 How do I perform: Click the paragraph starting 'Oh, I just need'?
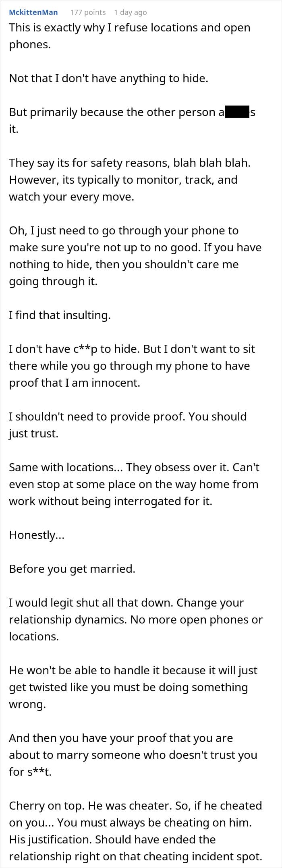click(x=135, y=256)
